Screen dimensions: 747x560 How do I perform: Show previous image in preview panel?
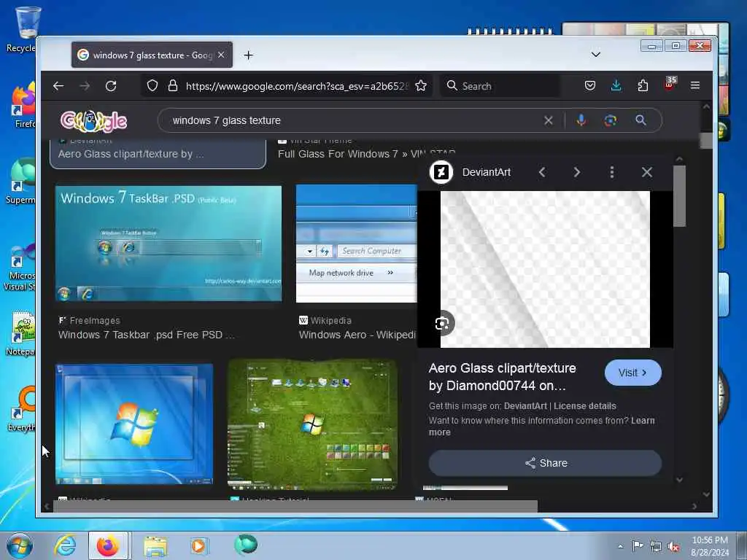point(542,172)
